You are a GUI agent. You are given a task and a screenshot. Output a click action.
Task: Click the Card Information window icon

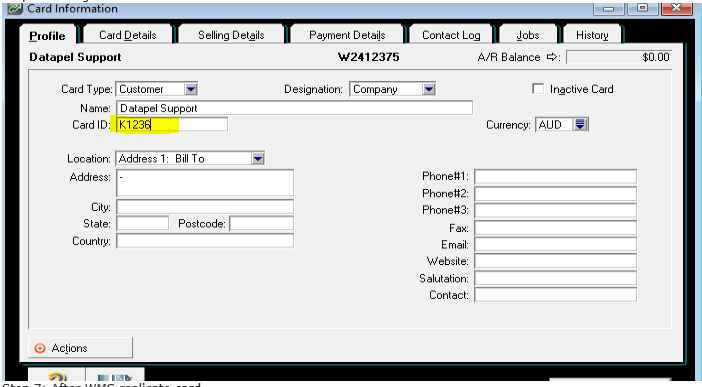tap(15, 9)
